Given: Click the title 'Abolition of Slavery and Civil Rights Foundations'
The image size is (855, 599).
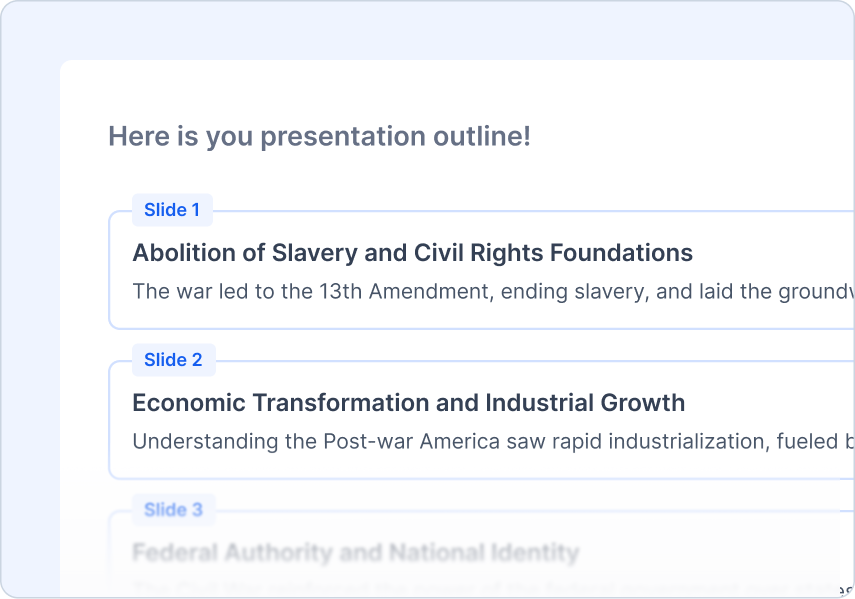Looking at the screenshot, I should [x=412, y=253].
